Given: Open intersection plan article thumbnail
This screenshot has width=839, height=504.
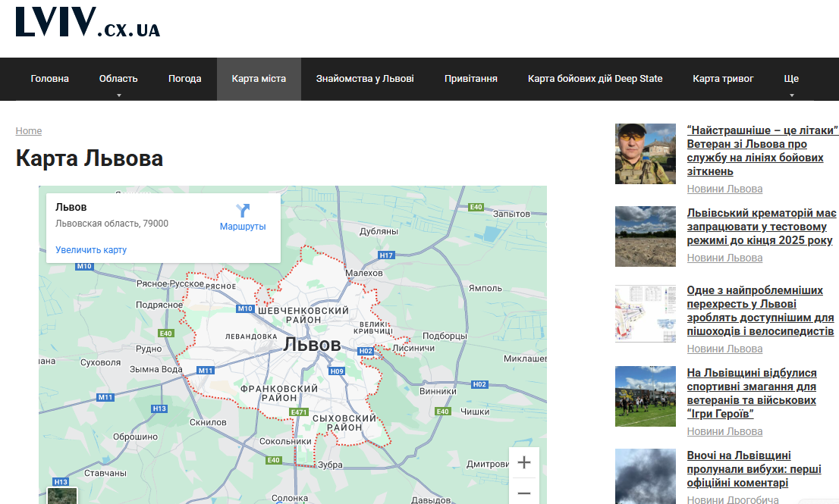Looking at the screenshot, I should tap(646, 314).
